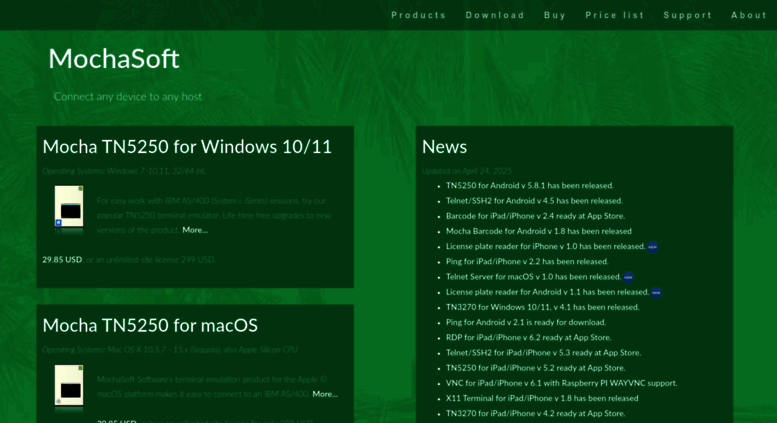The width and height of the screenshot is (777, 423).
Task: Select 'TN3270 for iPad/iPhone v 4.2' news item
Action: 536,413
